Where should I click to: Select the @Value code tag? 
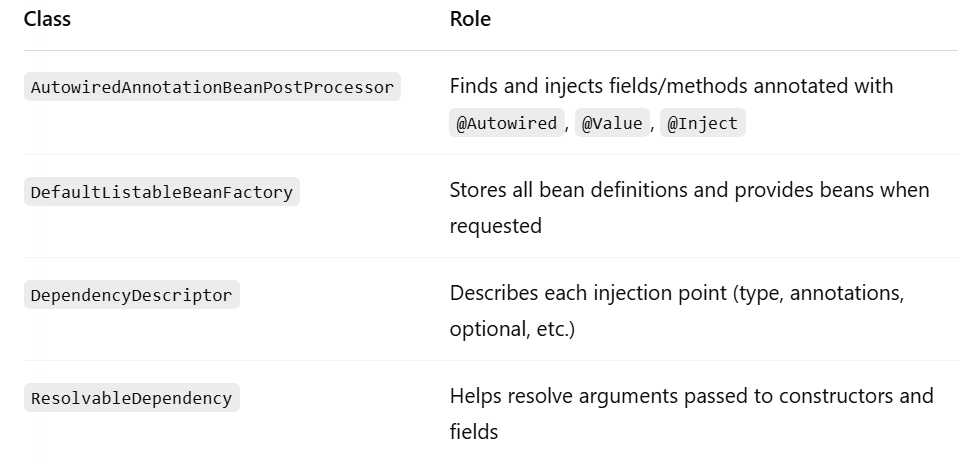612,123
